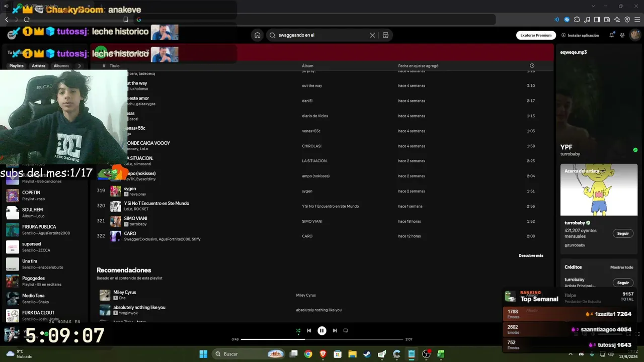644x362 pixels.
Task: Seek within the song progress bar
Action: (322, 339)
